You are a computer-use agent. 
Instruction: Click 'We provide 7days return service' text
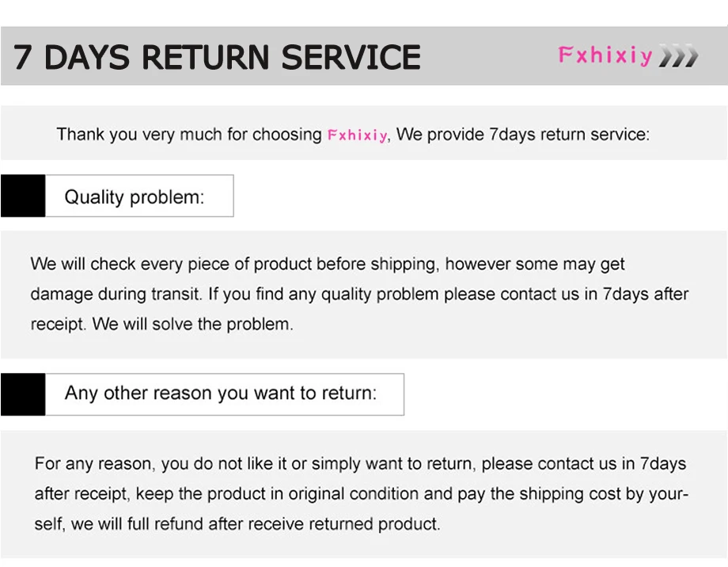[523, 135]
